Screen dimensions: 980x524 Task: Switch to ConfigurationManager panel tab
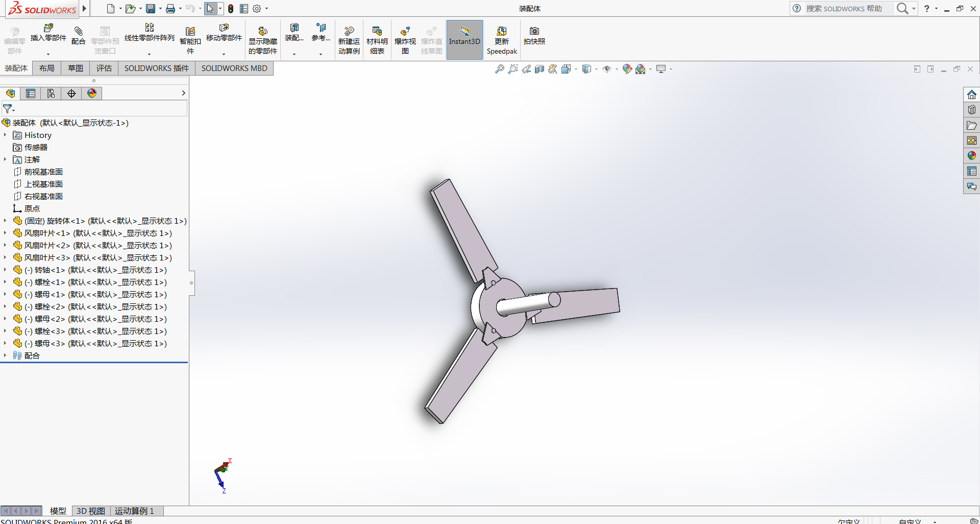[x=51, y=93]
